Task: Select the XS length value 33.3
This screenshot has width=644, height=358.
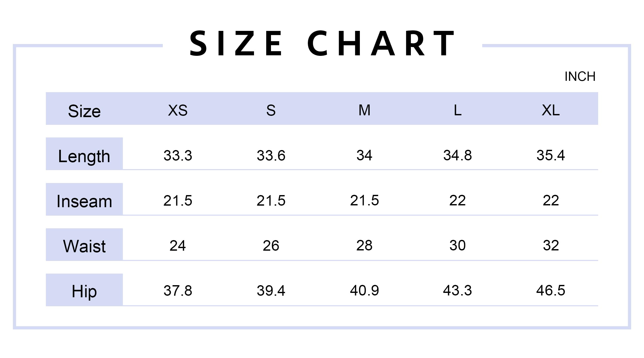Action: [178, 155]
